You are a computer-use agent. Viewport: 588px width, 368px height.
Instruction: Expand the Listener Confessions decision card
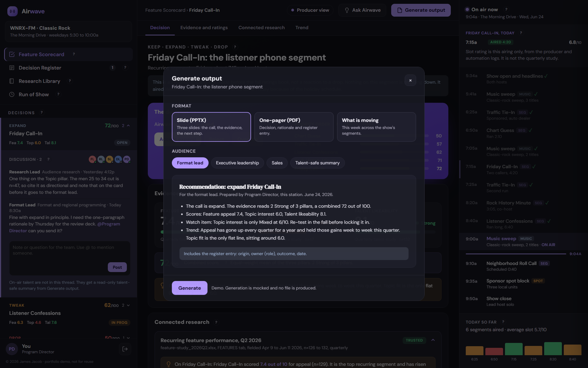[128, 305]
